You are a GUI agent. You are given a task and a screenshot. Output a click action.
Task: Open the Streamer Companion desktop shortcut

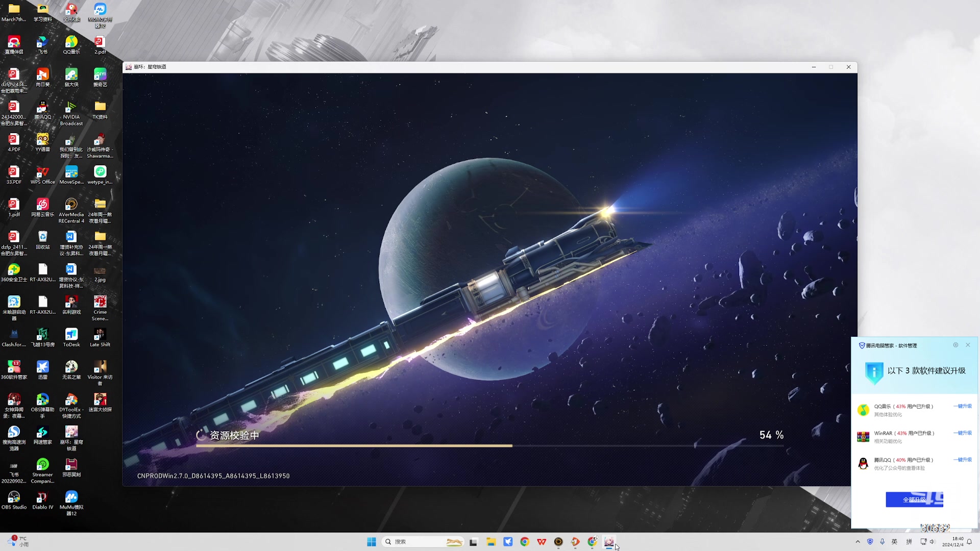coord(43,470)
